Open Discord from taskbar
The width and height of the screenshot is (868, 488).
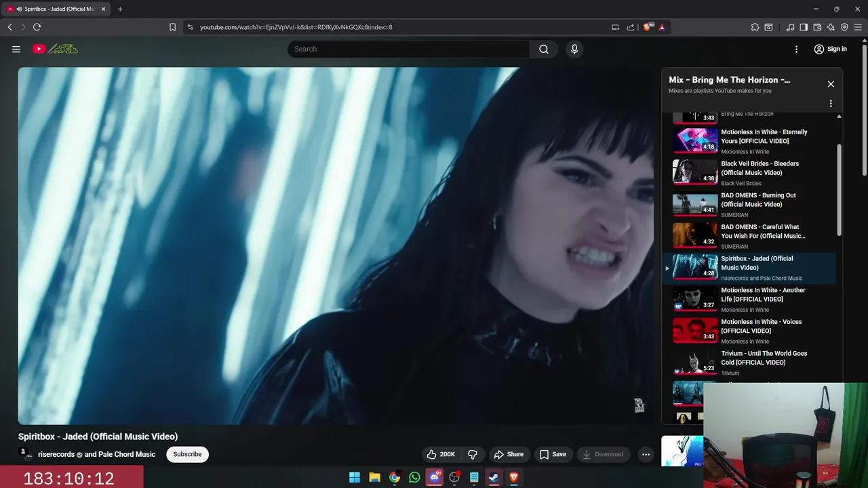pos(435,477)
